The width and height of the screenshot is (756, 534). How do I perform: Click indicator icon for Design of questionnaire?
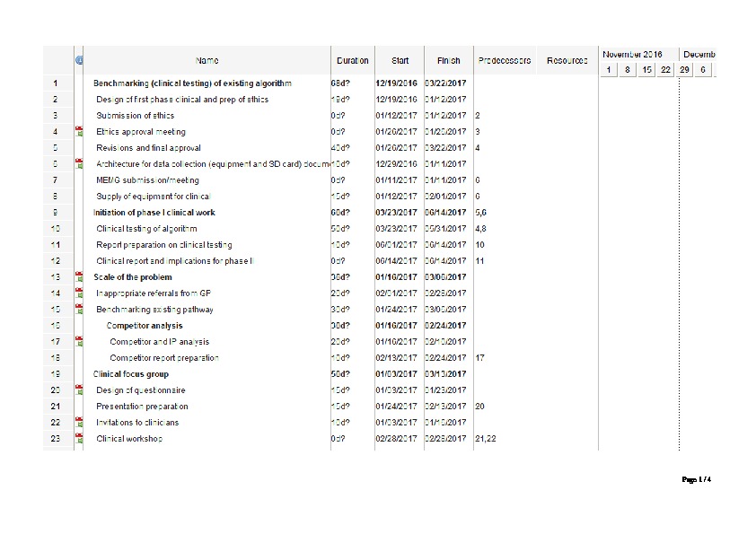click(x=79, y=390)
